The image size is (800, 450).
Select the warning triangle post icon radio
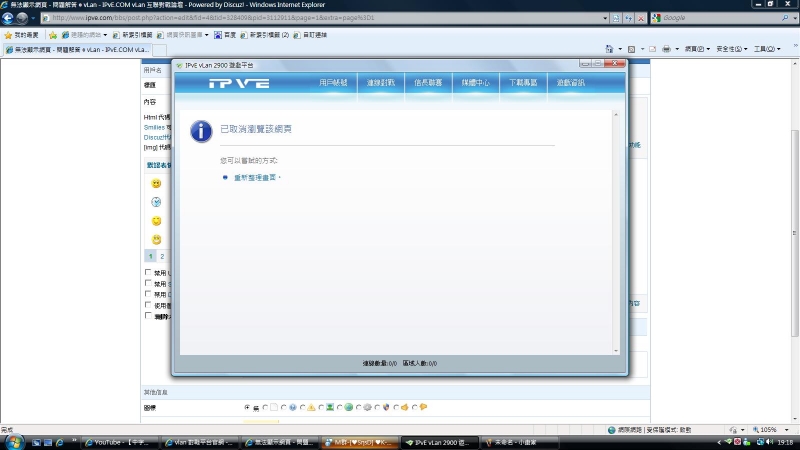click(x=303, y=407)
